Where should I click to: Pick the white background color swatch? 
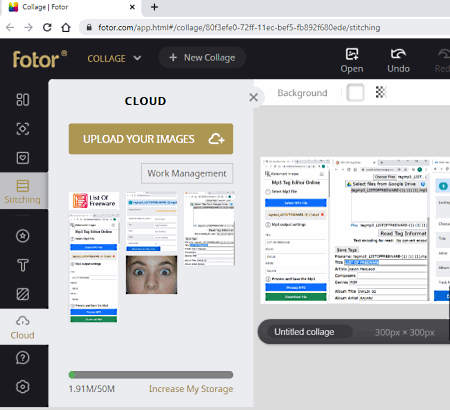click(355, 92)
